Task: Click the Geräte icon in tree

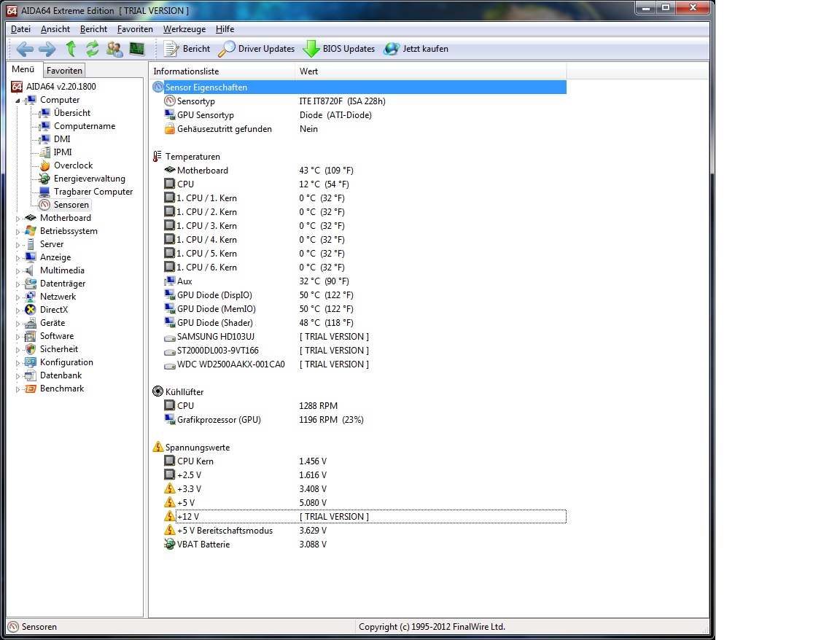Action: click(x=31, y=323)
